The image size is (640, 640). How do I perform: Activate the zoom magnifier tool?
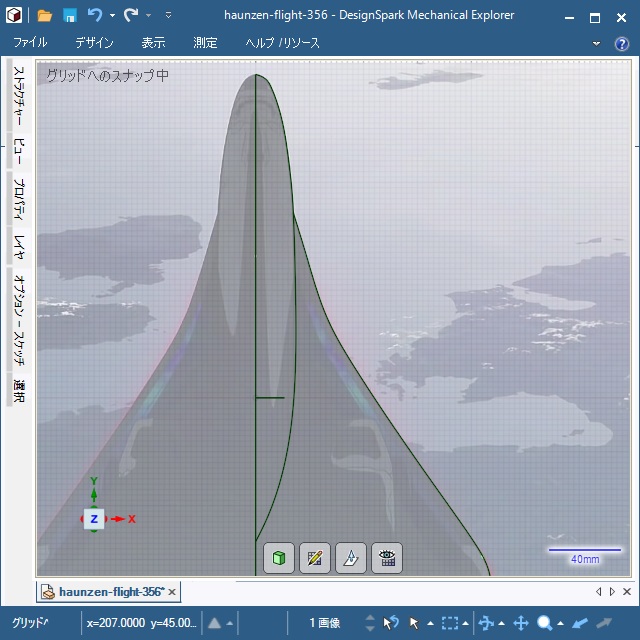tap(545, 623)
